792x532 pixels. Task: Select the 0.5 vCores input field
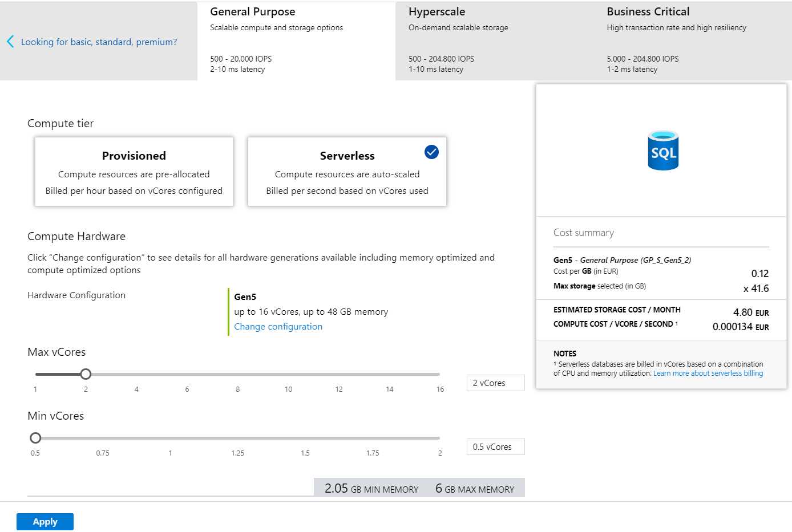(495, 446)
